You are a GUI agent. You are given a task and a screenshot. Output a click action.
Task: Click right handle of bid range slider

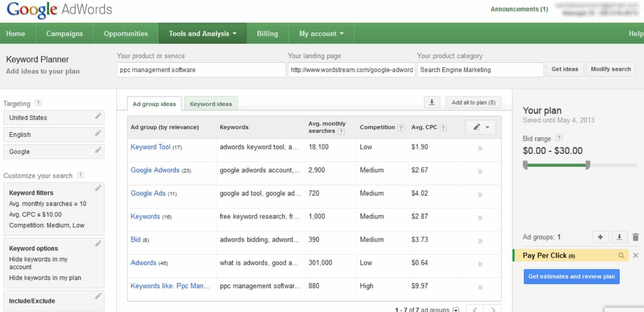pyautogui.click(x=588, y=165)
